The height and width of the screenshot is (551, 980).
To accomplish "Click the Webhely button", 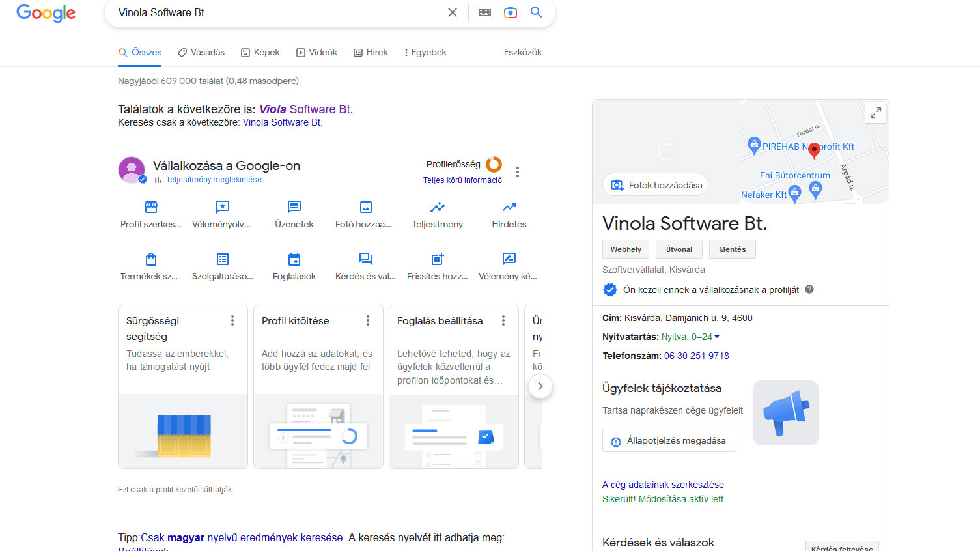I will coord(626,249).
